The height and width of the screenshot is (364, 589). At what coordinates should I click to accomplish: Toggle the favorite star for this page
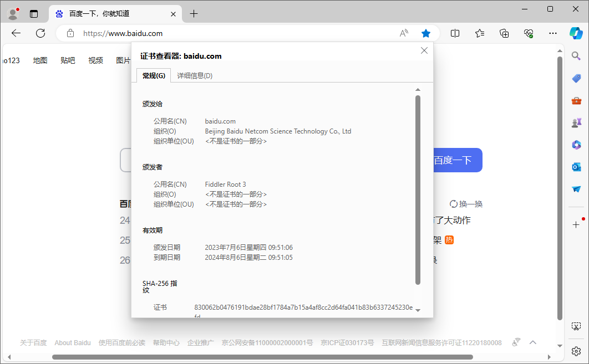click(x=425, y=33)
